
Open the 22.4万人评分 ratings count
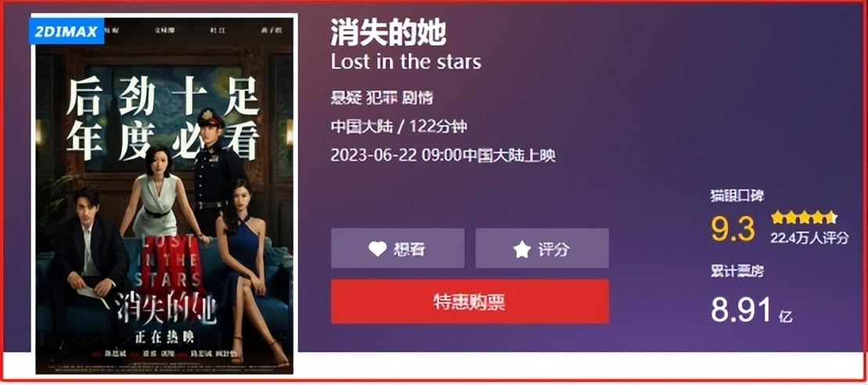coord(809,238)
